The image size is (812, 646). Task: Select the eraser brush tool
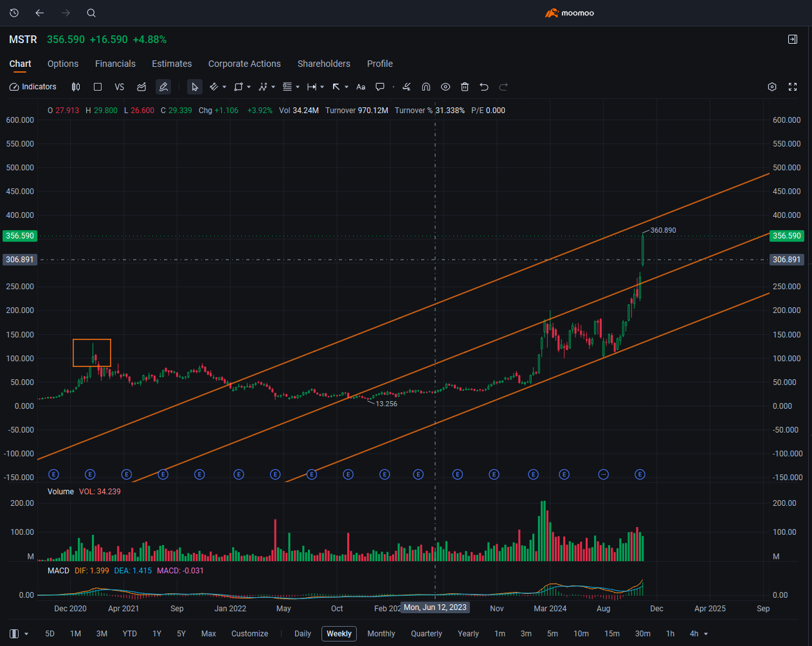(x=406, y=87)
